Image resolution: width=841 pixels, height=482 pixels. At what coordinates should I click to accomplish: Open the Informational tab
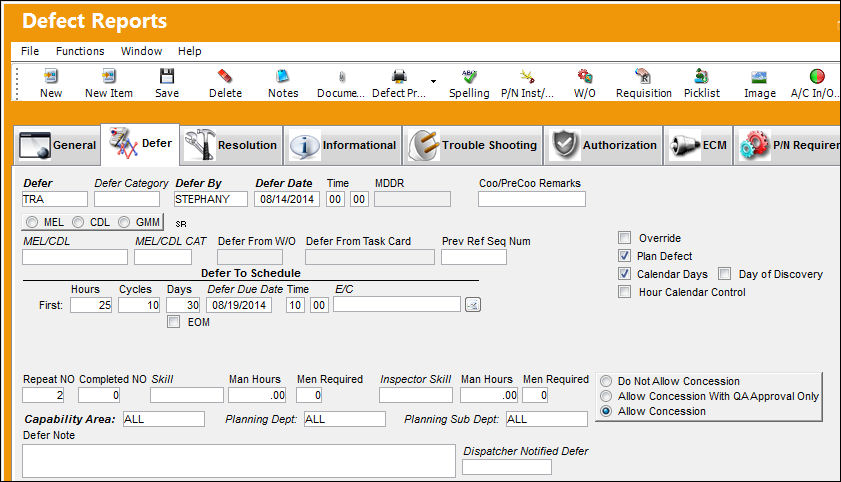pyautogui.click(x=343, y=145)
